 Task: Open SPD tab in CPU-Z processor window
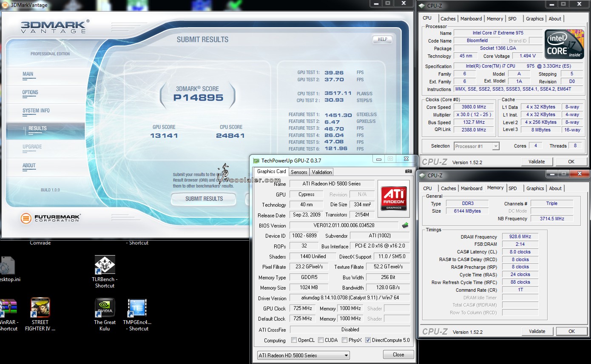pyautogui.click(x=512, y=19)
